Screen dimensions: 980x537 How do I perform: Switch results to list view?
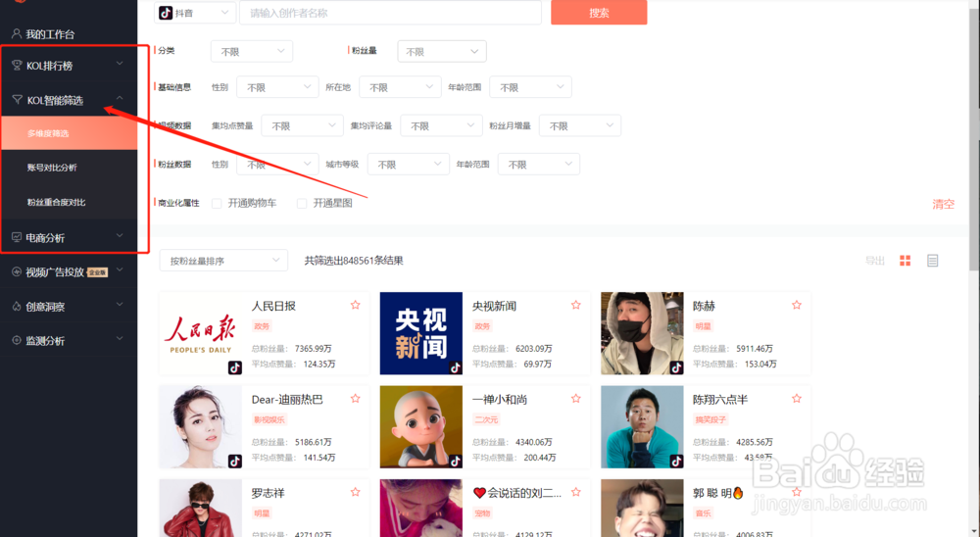click(933, 261)
